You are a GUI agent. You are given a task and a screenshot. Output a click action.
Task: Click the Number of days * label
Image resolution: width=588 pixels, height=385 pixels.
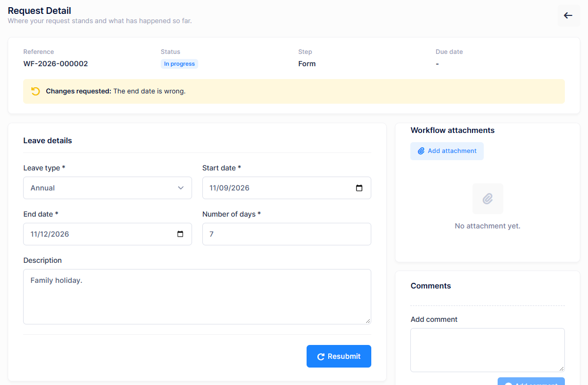pos(232,214)
